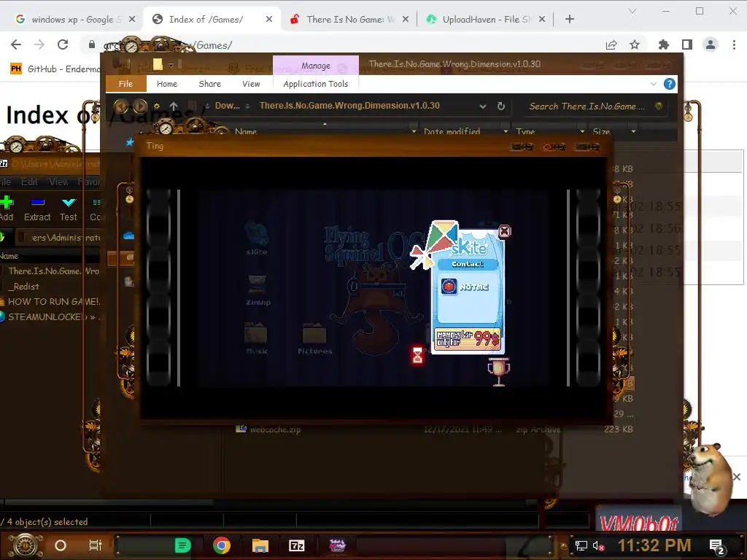Go up one folder level in Explorer
Viewport: 747px width, 560px height.
pos(174,106)
